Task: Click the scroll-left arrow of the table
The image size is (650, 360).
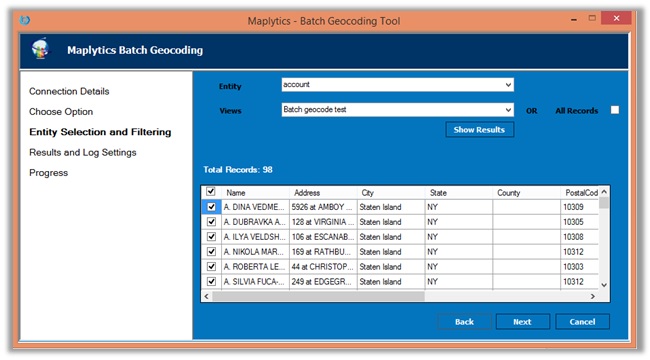Action: point(206,296)
